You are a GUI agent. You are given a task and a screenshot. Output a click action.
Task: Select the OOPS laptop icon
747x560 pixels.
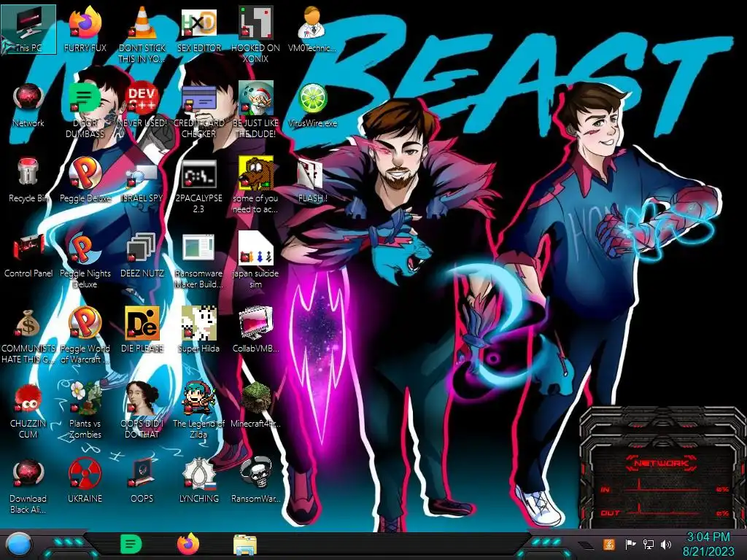point(142,481)
